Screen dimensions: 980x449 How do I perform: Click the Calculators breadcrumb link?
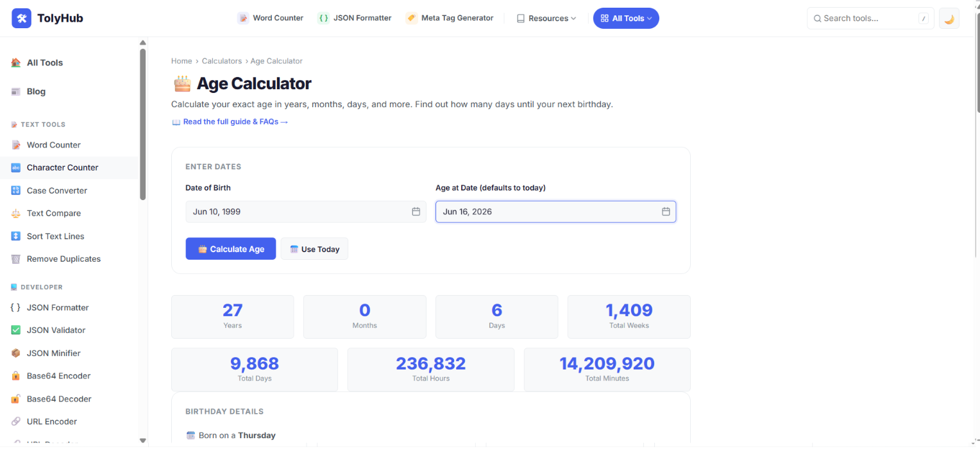click(x=222, y=61)
